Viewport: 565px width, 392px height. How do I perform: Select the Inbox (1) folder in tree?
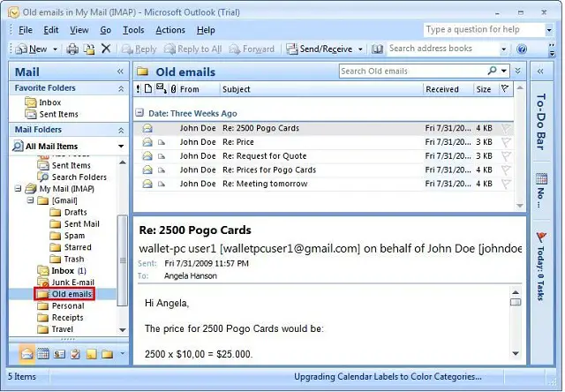click(62, 270)
